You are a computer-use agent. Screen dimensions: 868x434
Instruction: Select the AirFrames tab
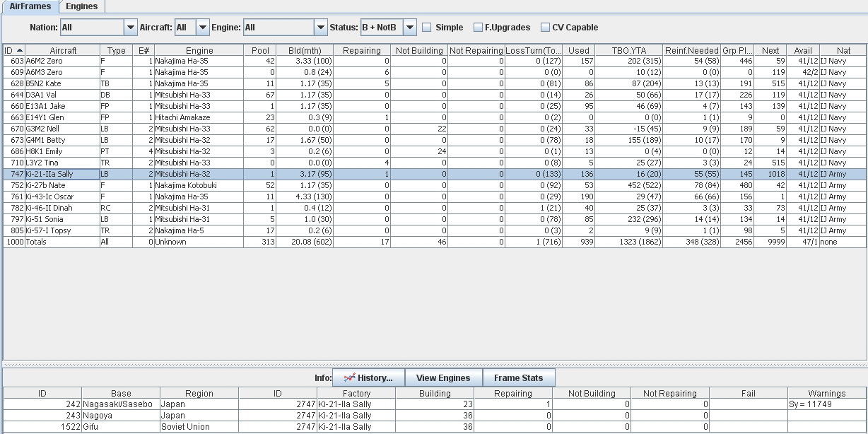(x=30, y=6)
